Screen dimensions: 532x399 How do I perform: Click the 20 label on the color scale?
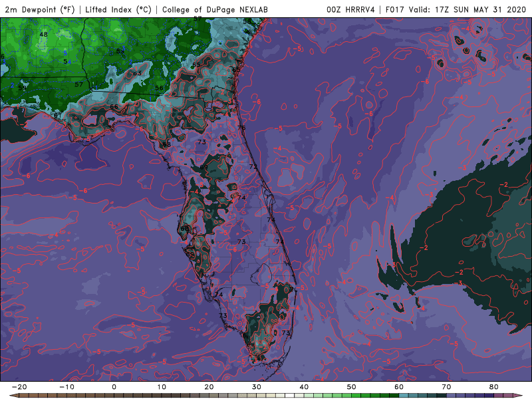209,387
